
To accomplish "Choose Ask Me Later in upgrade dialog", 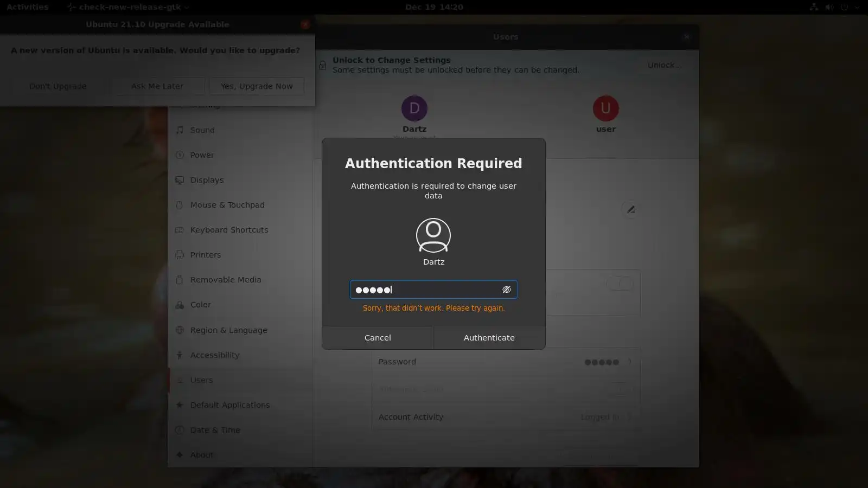I will 157,86.
